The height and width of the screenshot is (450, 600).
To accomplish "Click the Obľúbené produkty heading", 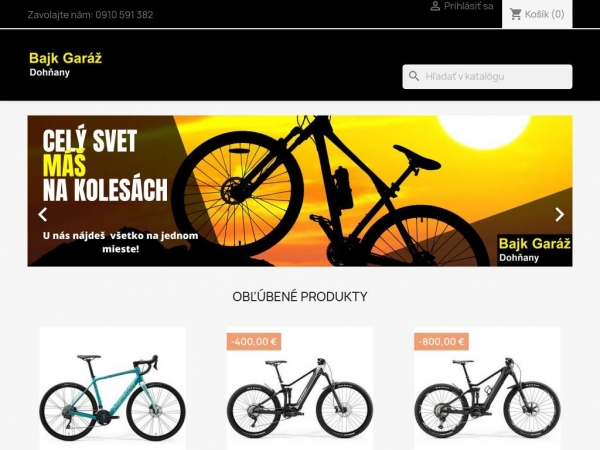I will [300, 297].
